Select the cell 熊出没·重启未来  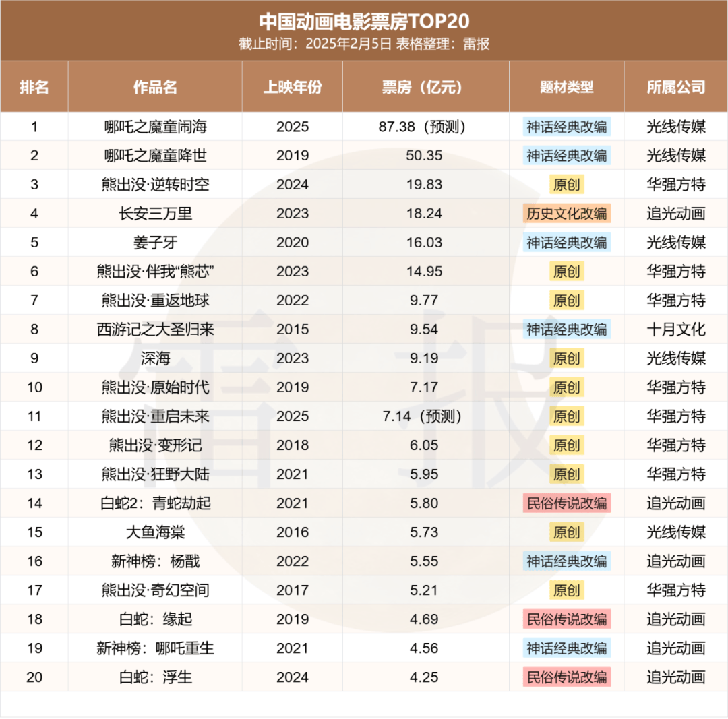[x=155, y=416]
